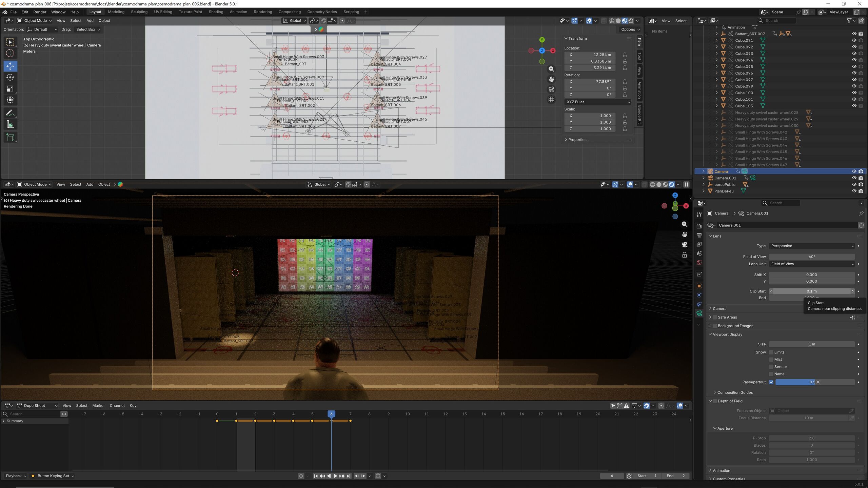Disable the Passepartout checkbox

click(x=771, y=382)
